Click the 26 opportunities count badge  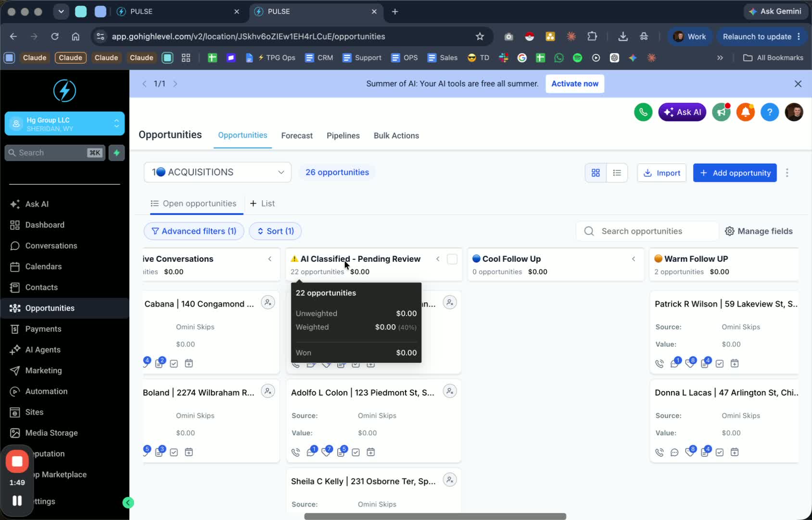[x=337, y=172]
